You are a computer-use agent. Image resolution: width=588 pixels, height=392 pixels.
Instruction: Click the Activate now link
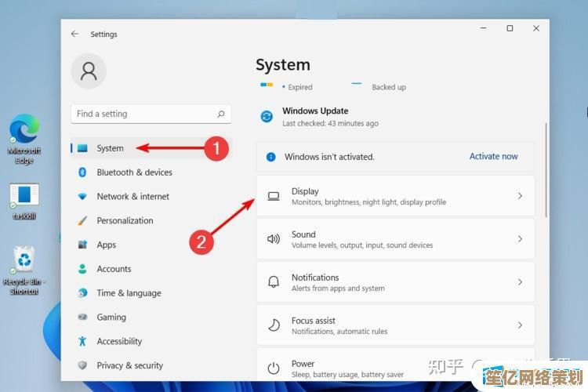(493, 157)
